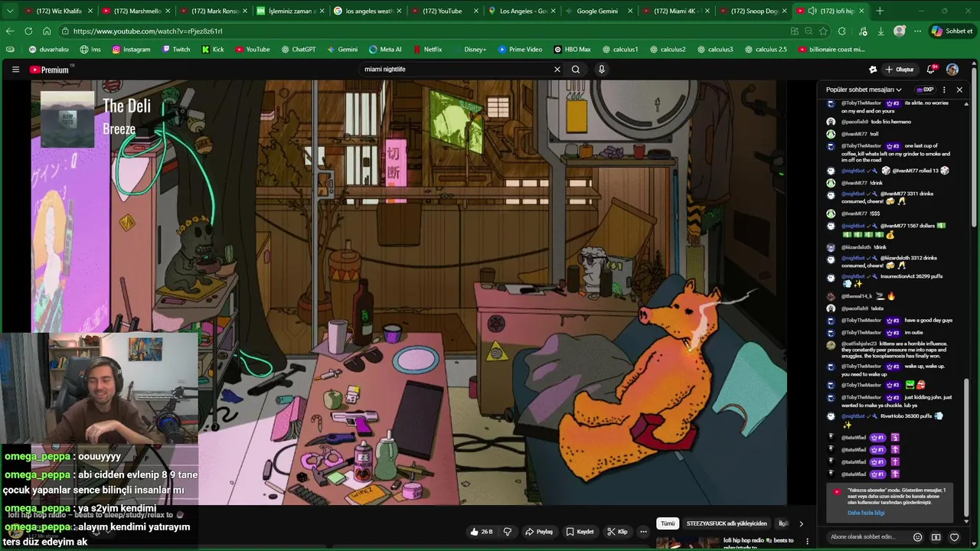The image size is (980, 551).
Task: Open the browser downloads icon
Action: [881, 31]
